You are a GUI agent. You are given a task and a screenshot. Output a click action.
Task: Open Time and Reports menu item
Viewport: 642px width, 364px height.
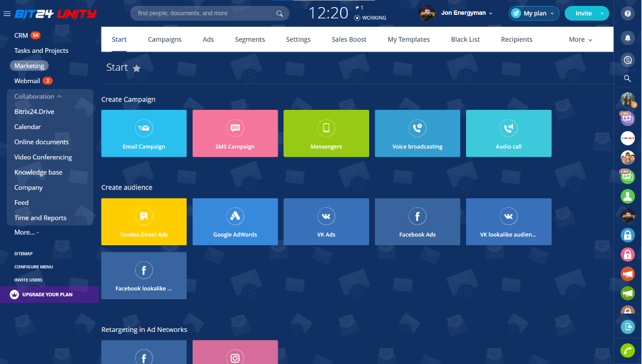40,218
